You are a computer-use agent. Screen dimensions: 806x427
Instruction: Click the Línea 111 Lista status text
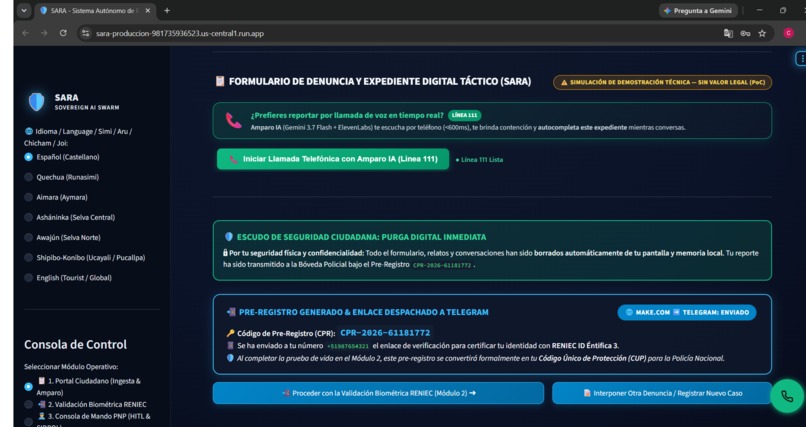[480, 160]
